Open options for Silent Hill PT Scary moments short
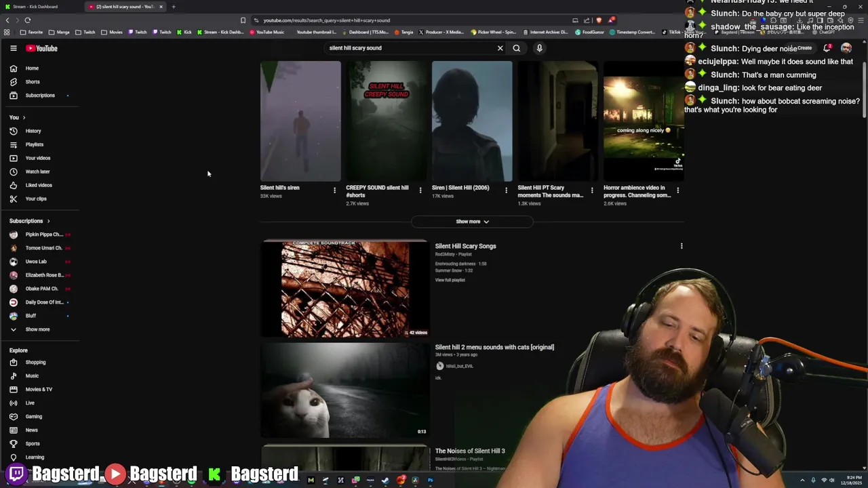The image size is (868, 488). click(x=591, y=190)
